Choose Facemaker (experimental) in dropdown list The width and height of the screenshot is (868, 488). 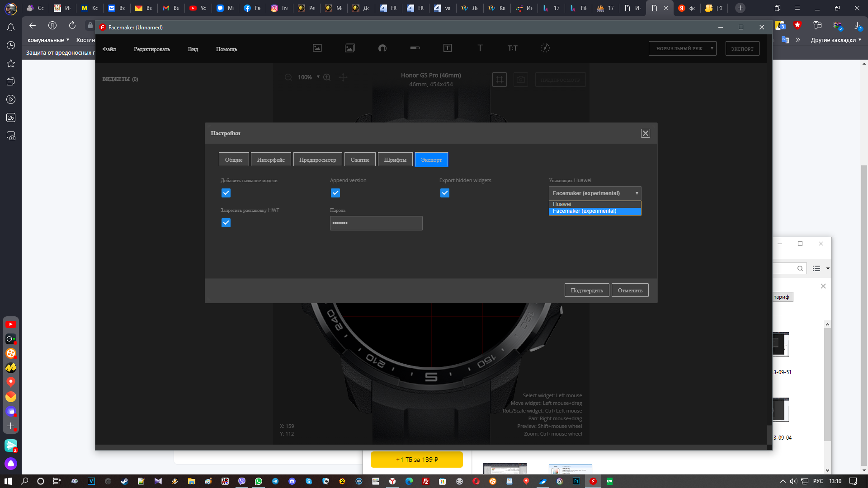[595, 211]
